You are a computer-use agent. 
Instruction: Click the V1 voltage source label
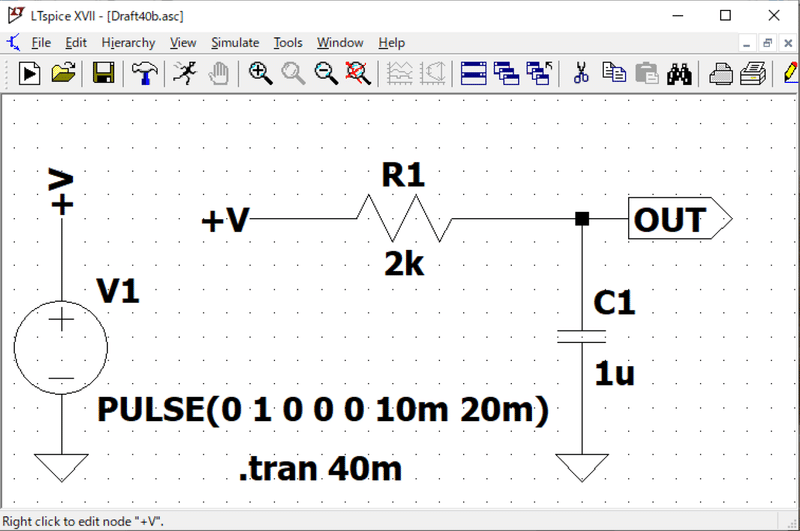click(118, 291)
